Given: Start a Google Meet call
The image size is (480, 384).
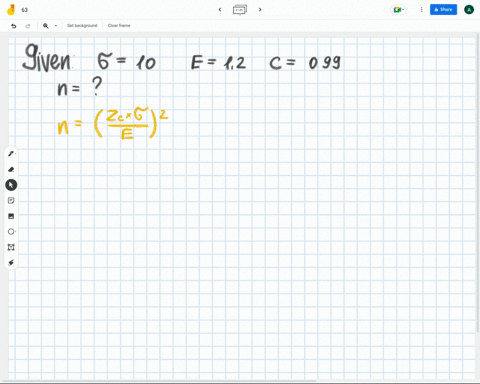Looking at the screenshot, I should coord(398,10).
